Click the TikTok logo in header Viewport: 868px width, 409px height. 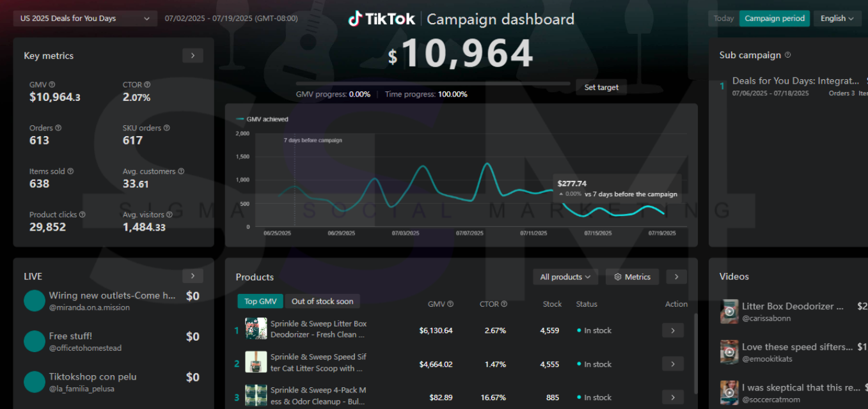pyautogui.click(x=382, y=19)
